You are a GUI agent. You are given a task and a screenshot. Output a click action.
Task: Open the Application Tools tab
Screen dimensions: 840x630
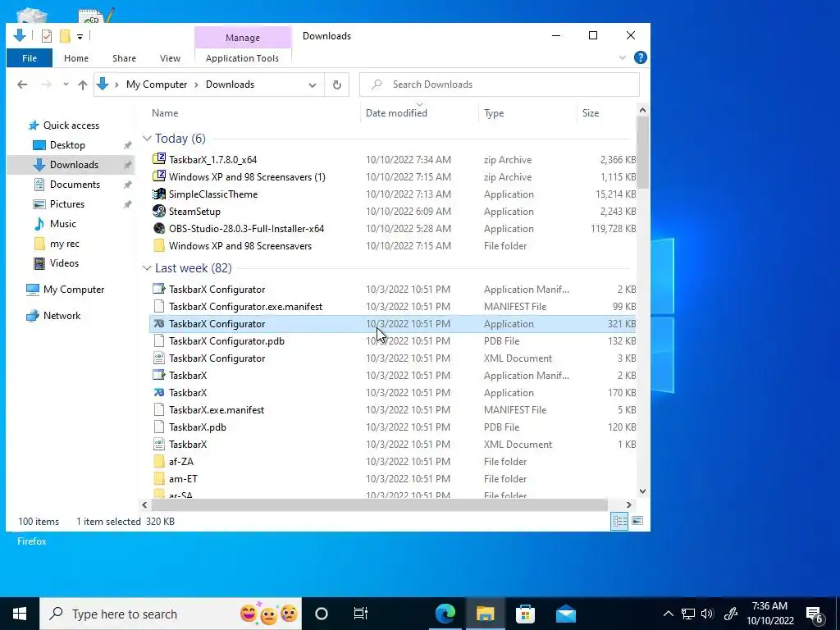(242, 58)
